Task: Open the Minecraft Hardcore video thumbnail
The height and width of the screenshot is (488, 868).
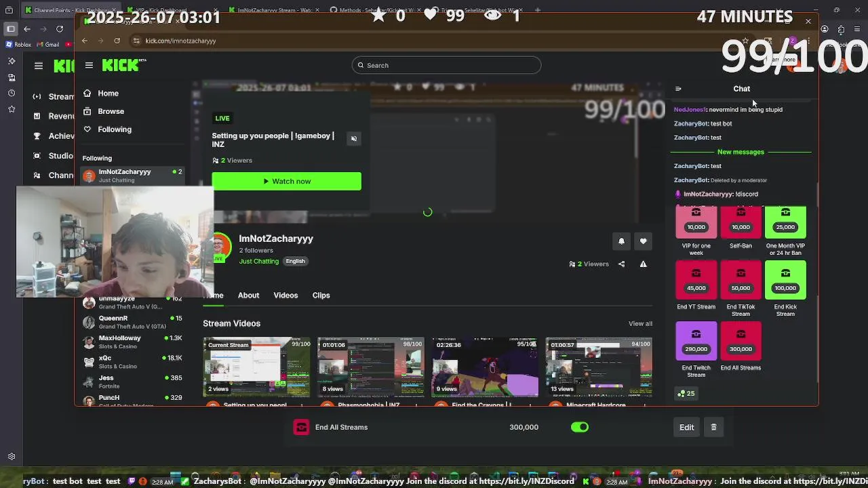Action: (599, 367)
